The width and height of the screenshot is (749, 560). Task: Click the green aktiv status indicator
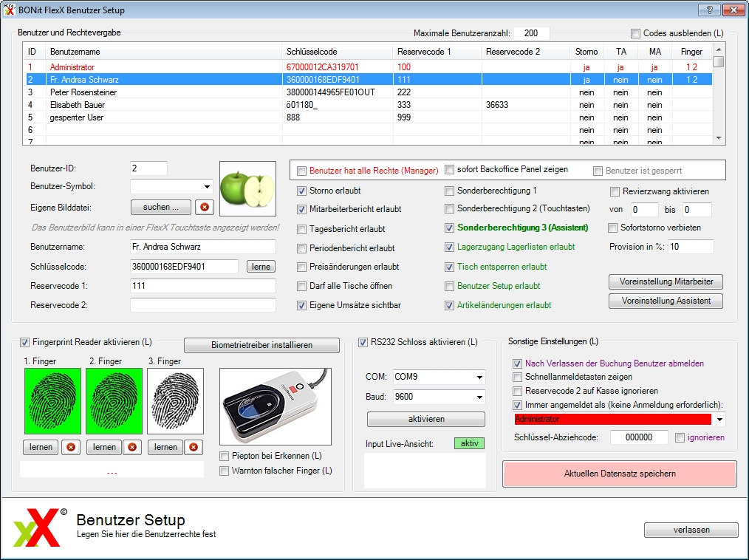(469, 443)
